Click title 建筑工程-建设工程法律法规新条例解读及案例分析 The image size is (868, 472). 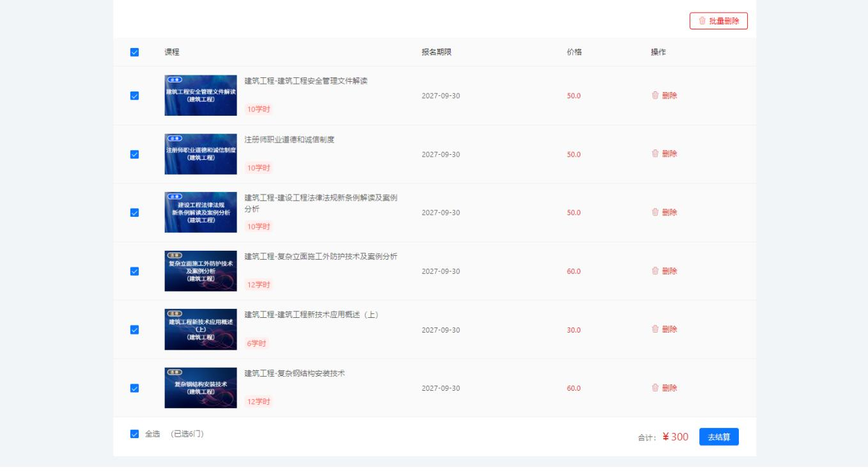tap(321, 203)
